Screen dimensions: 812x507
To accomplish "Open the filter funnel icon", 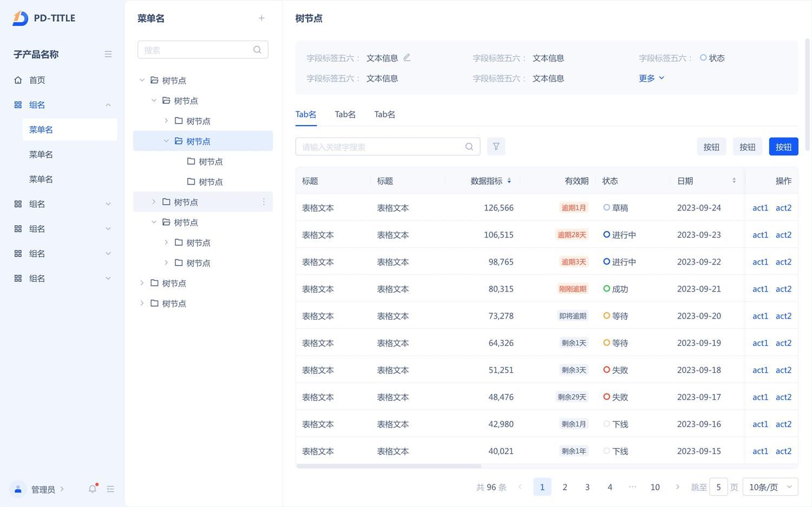I will tap(496, 147).
